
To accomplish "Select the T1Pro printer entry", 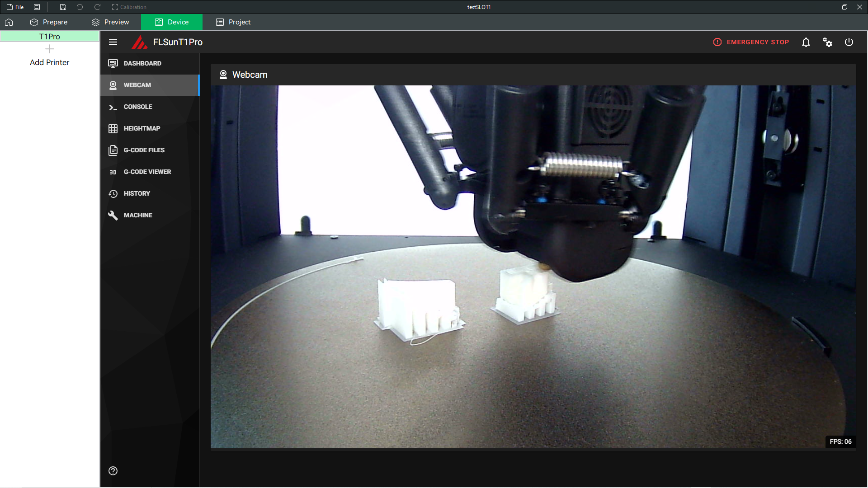I will [x=50, y=36].
